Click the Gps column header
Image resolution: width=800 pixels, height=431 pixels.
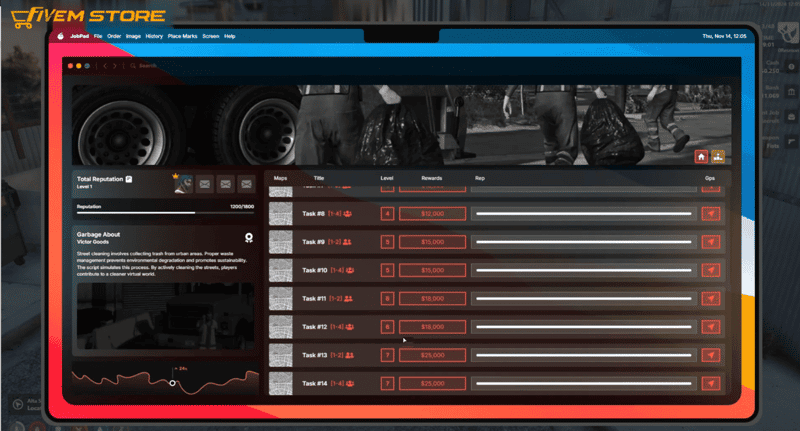[710, 178]
